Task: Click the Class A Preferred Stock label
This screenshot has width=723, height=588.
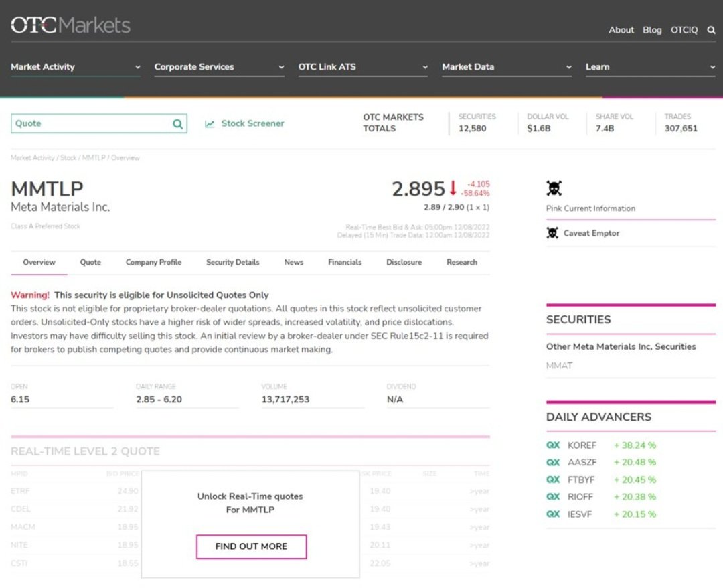Action: (x=46, y=226)
